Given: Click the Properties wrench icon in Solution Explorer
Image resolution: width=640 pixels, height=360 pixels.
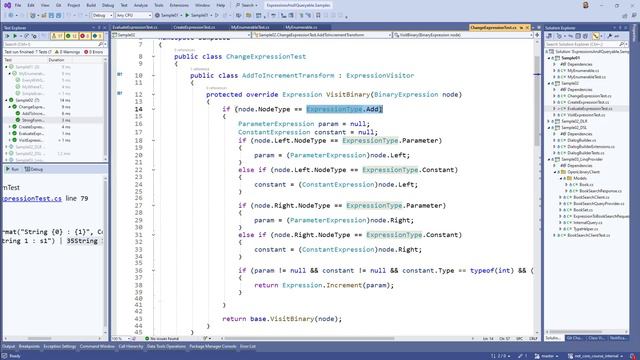Looking at the screenshot, I should [x=609, y=36].
